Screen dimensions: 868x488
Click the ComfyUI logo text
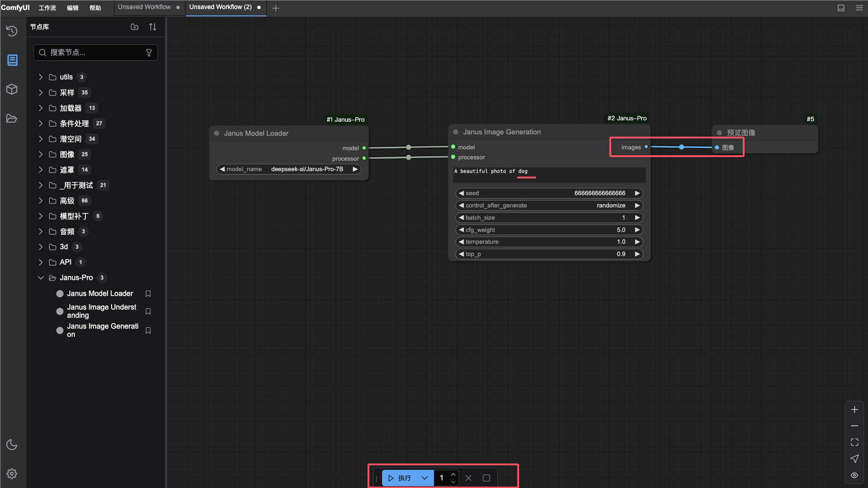(x=15, y=8)
